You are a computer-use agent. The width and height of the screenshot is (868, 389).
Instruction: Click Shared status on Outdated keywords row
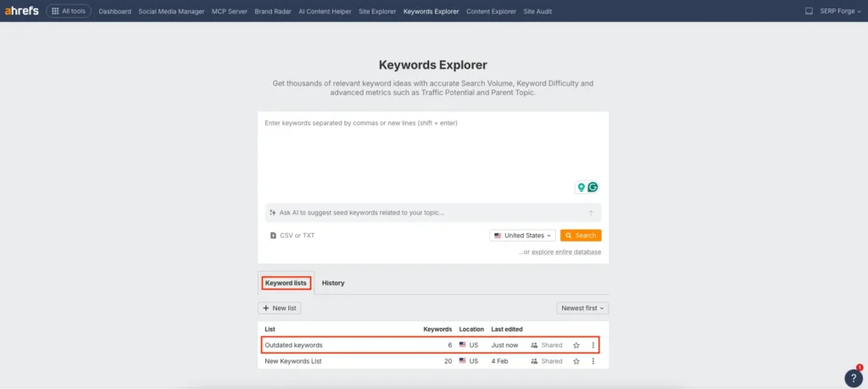(x=547, y=345)
